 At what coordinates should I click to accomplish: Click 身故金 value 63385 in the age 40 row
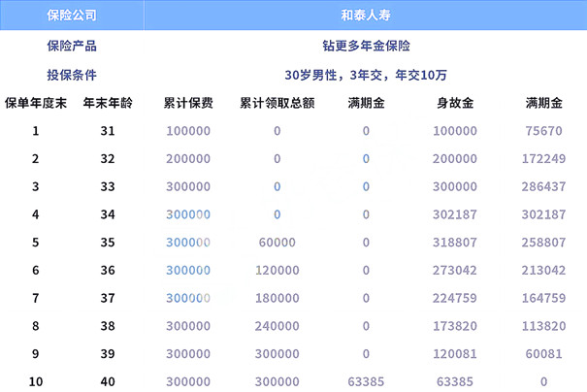click(x=455, y=381)
